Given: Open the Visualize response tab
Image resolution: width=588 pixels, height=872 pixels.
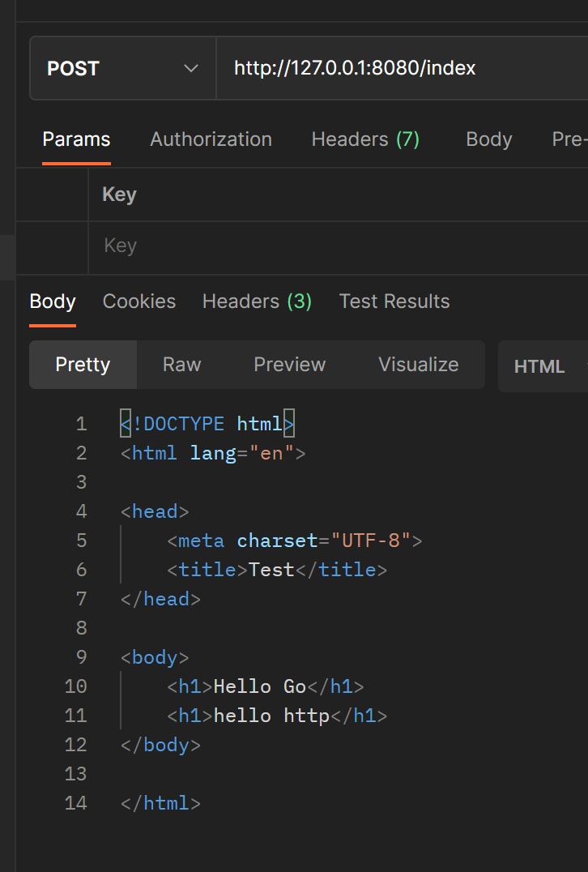Looking at the screenshot, I should point(418,365).
